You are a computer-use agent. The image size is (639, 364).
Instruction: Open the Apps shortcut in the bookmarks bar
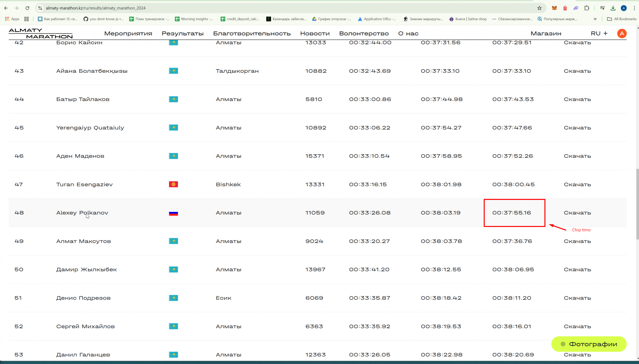click(x=12, y=19)
